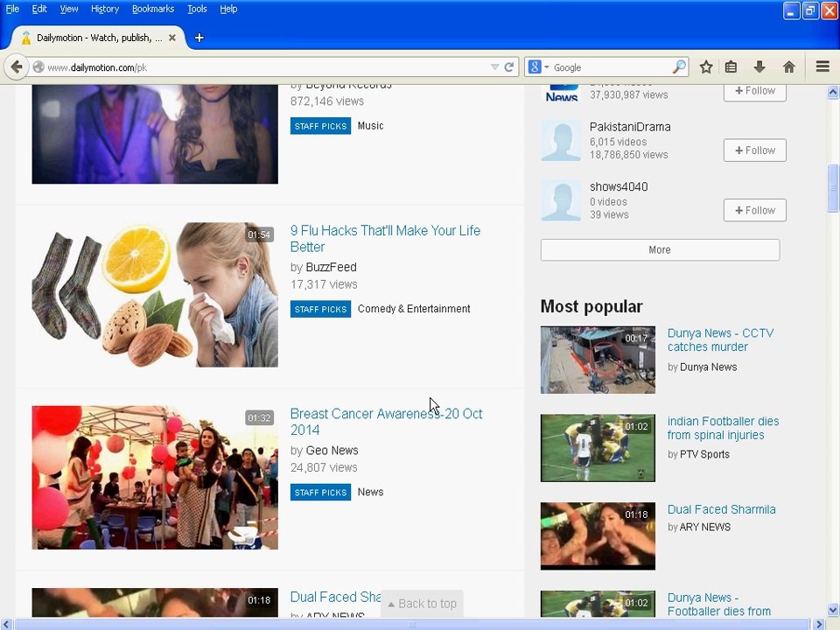840x630 pixels.
Task: Open the History menu
Action: (x=104, y=9)
